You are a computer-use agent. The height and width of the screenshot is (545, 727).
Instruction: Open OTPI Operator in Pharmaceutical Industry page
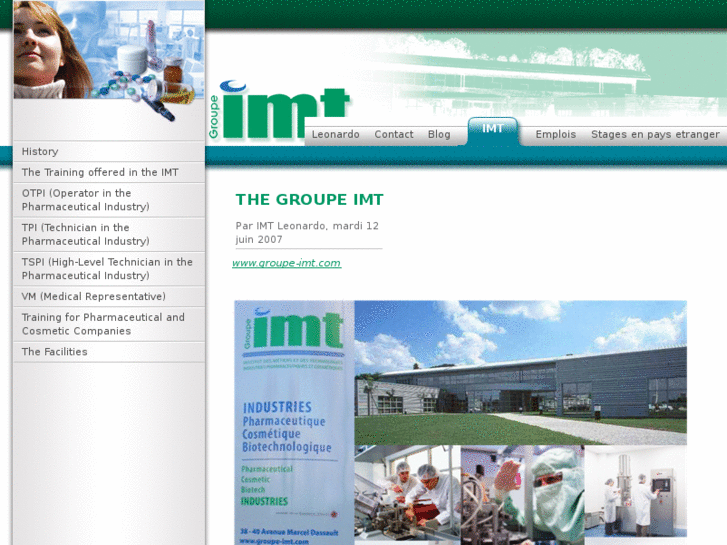pos(109,200)
